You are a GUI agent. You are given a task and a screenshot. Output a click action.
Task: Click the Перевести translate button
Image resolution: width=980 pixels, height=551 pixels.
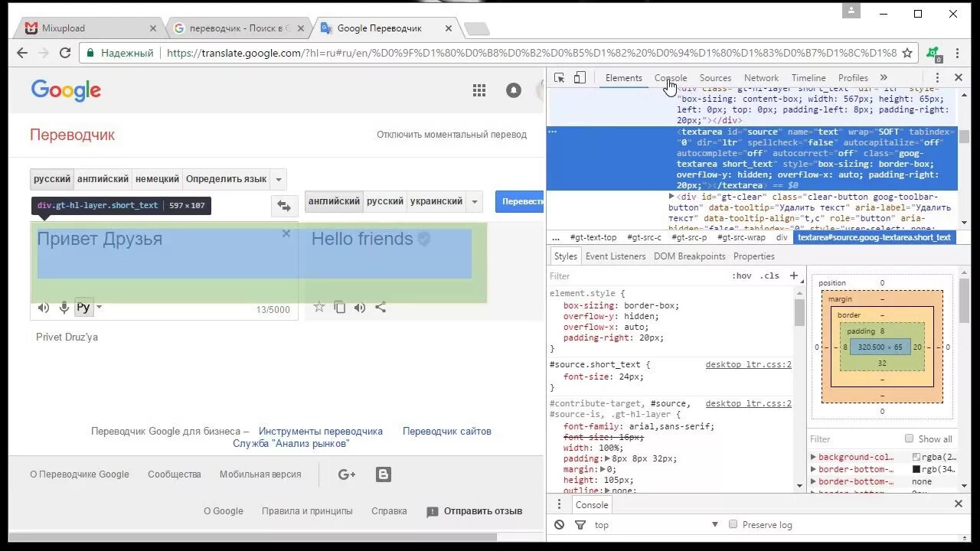coord(520,201)
